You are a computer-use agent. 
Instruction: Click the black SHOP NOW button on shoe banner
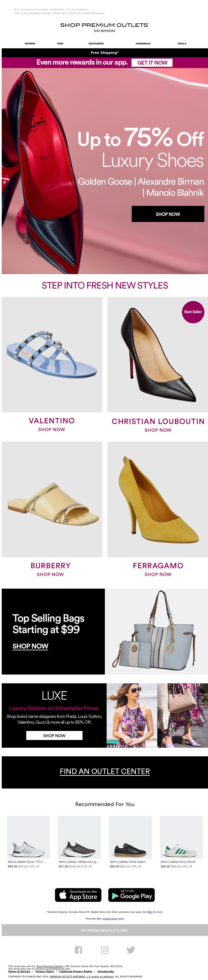[x=168, y=214]
